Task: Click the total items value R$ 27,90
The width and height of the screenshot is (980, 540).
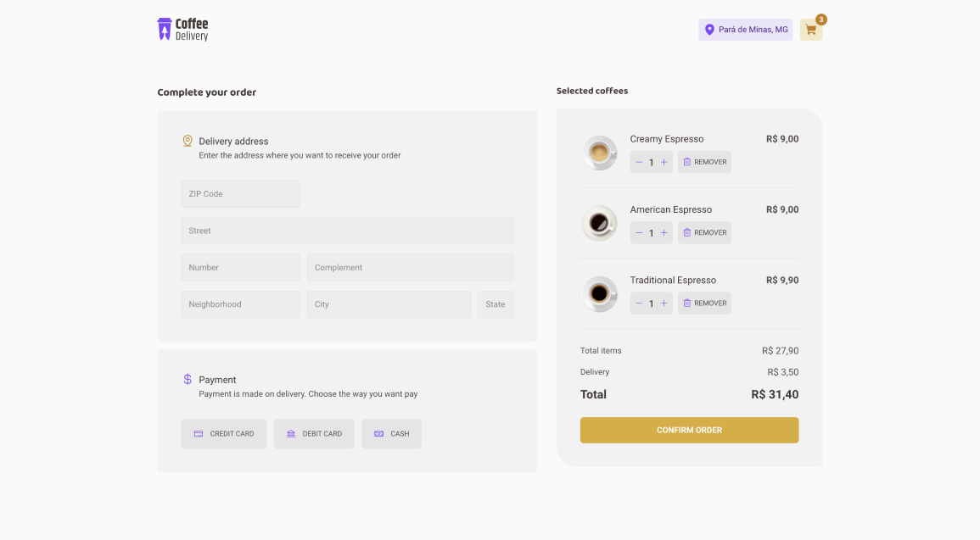Action: click(x=780, y=351)
